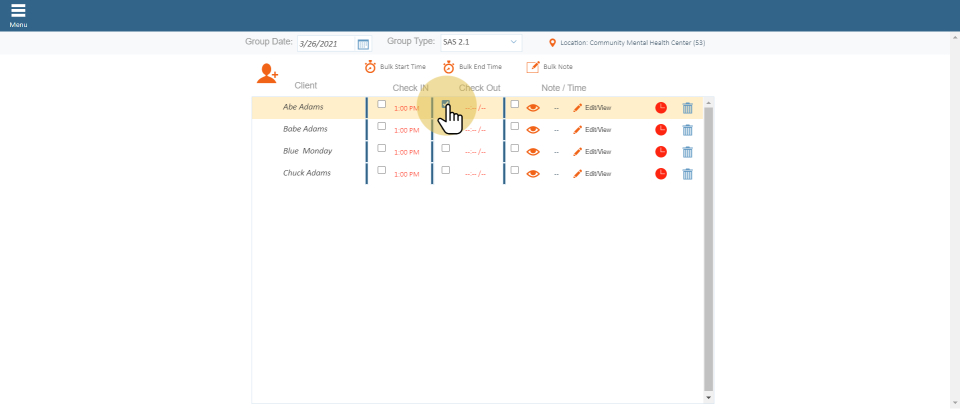
Task: Check the Check IN box for Abe Adams
Action: pyautogui.click(x=381, y=104)
